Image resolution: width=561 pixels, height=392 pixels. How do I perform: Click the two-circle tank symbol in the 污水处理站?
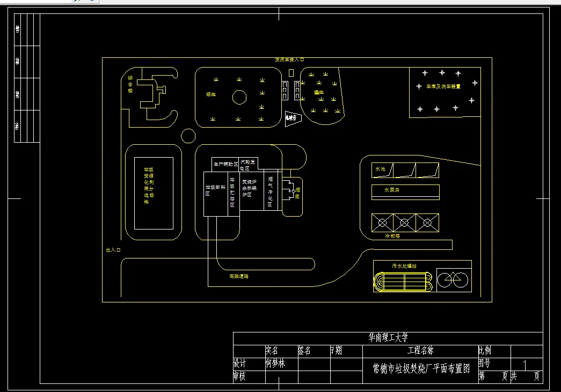[x=453, y=280]
